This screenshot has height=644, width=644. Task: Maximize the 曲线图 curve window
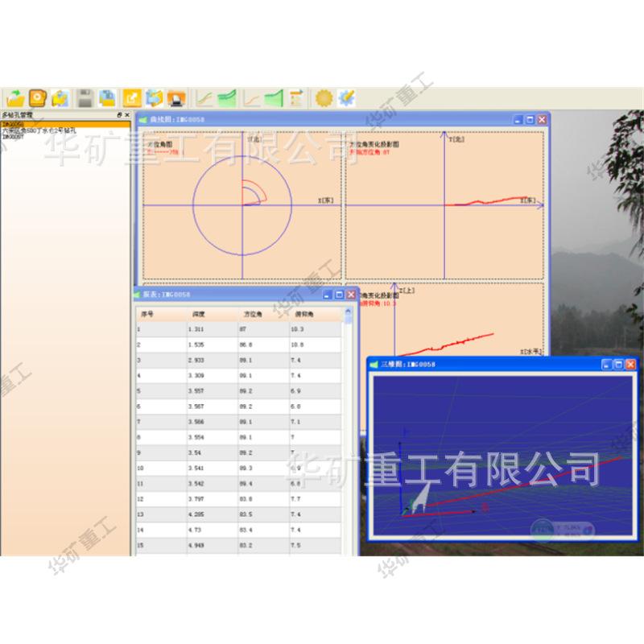click(530, 119)
